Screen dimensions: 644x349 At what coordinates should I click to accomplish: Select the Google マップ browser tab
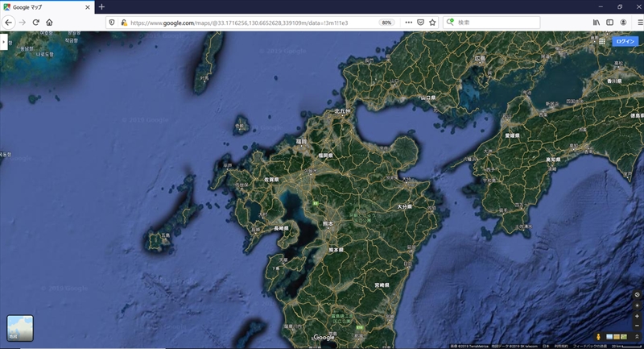[x=47, y=7]
